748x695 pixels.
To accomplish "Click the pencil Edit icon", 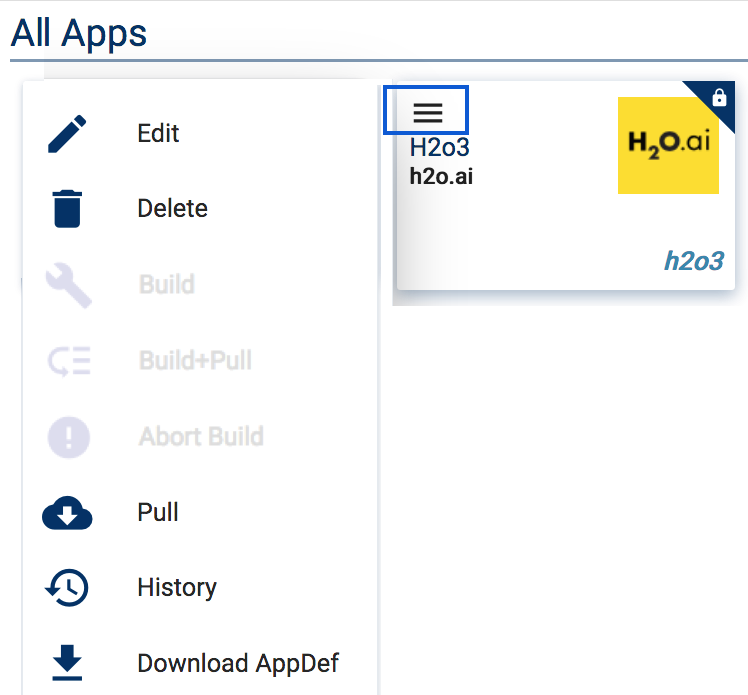I will point(67,134).
